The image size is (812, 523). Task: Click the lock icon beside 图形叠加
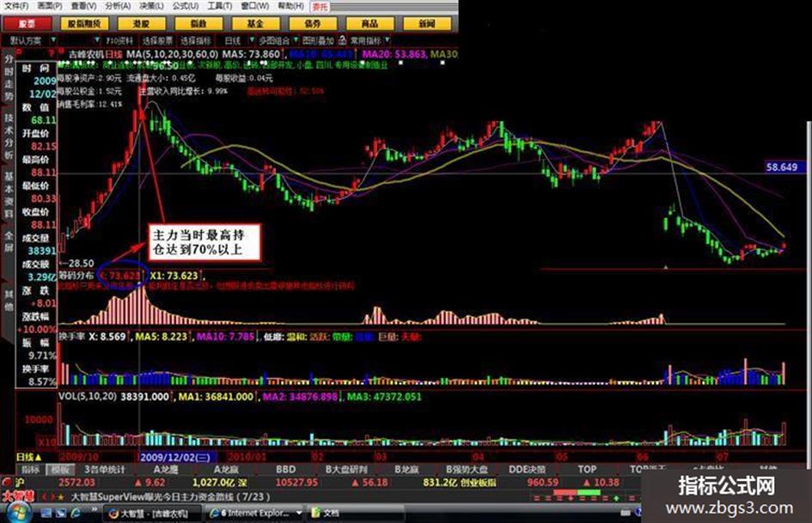(342, 40)
